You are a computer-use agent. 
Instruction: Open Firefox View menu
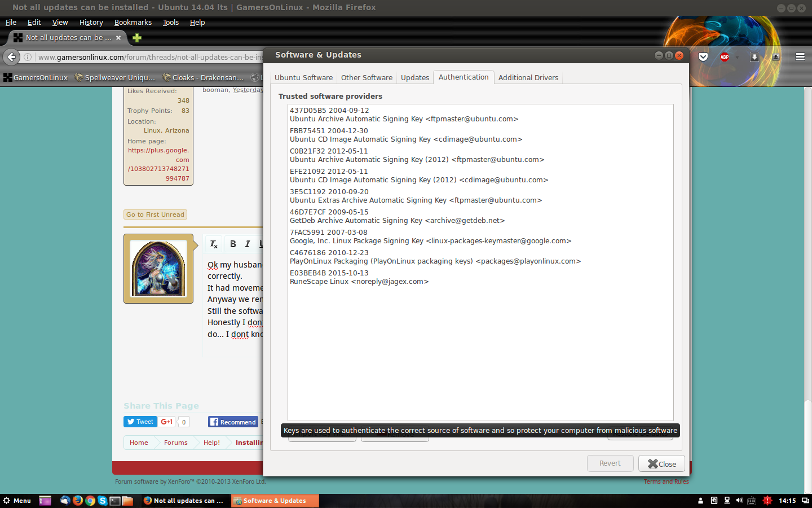(x=60, y=23)
